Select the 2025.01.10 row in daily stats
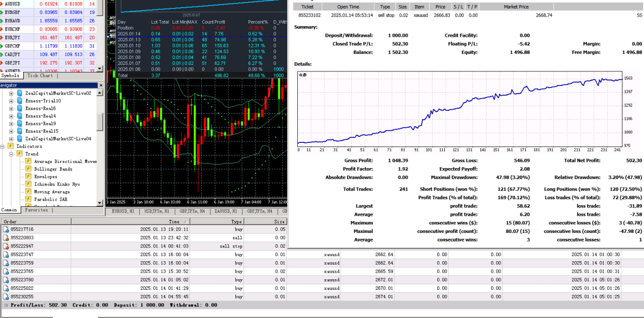The image size is (644, 318). tap(201, 46)
